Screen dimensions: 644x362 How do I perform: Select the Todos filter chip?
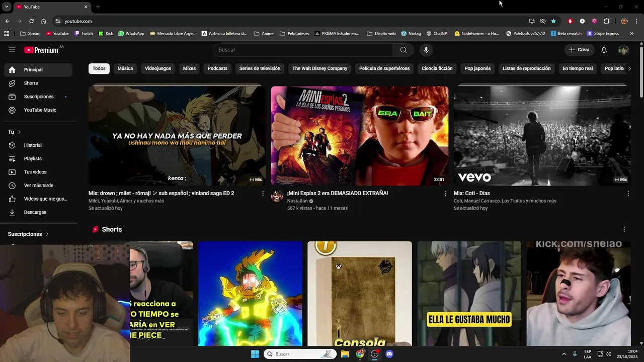[99, 68]
